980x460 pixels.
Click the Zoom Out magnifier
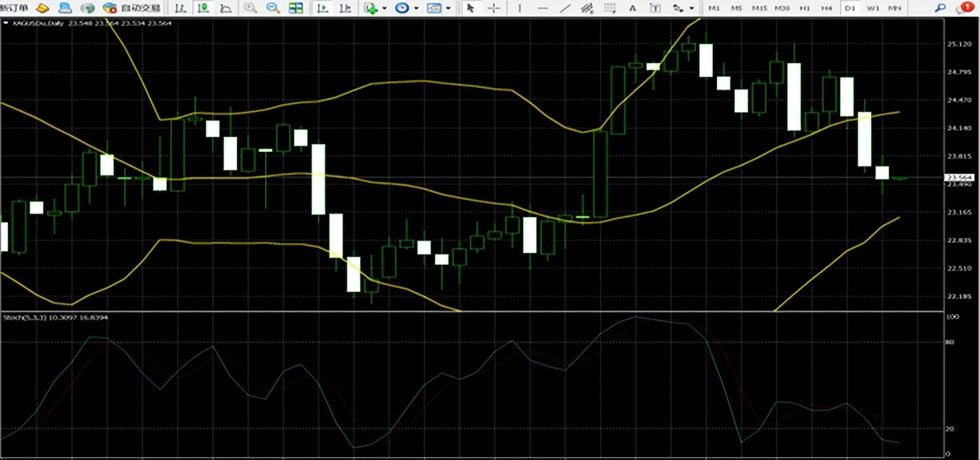coord(272,8)
